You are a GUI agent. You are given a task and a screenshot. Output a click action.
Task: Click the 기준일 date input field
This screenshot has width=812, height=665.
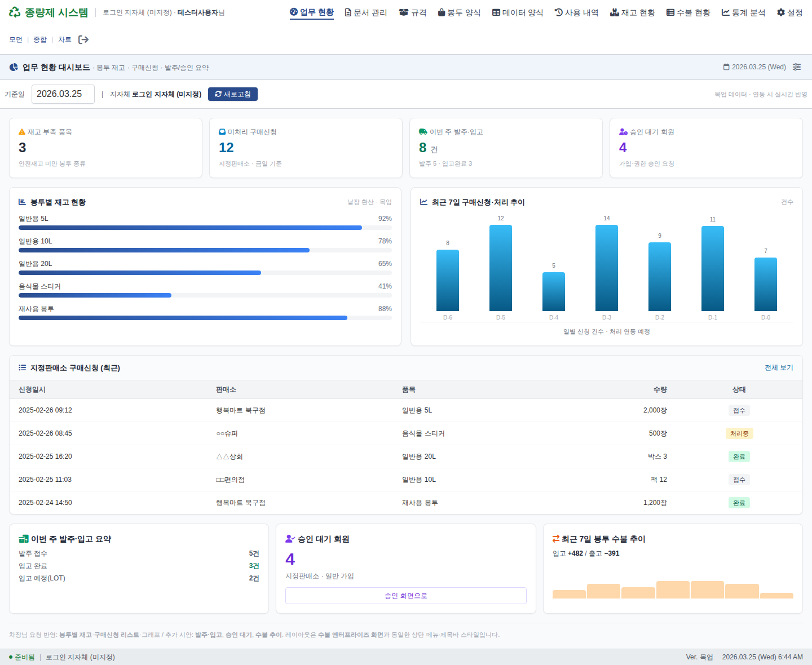tap(63, 94)
